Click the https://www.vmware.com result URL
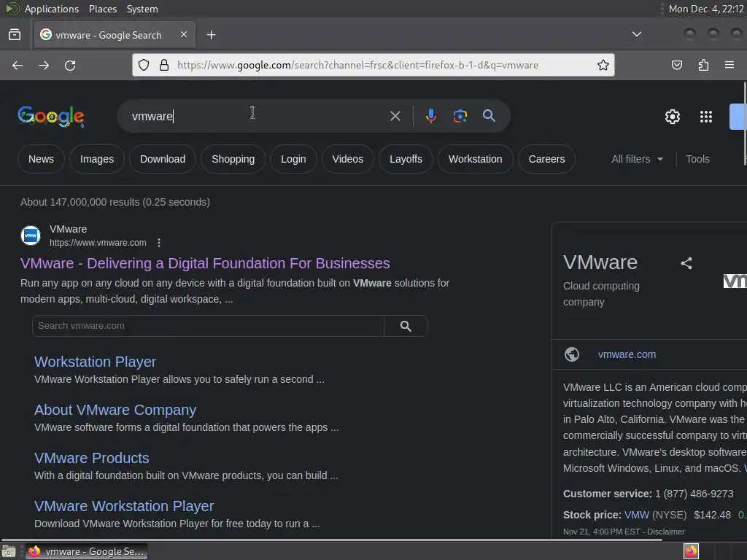Viewport: 747px width, 560px height. click(98, 243)
